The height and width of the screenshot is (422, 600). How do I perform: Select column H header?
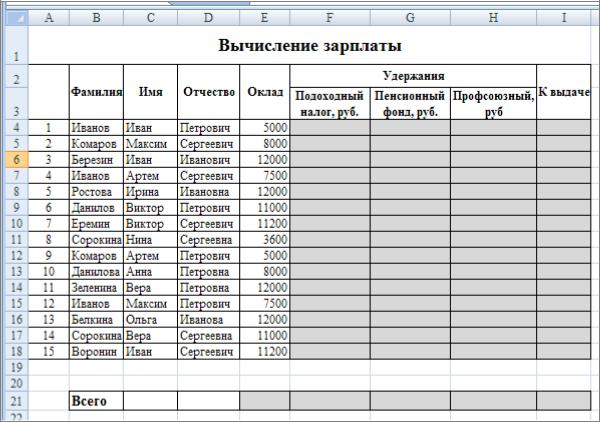[494, 18]
